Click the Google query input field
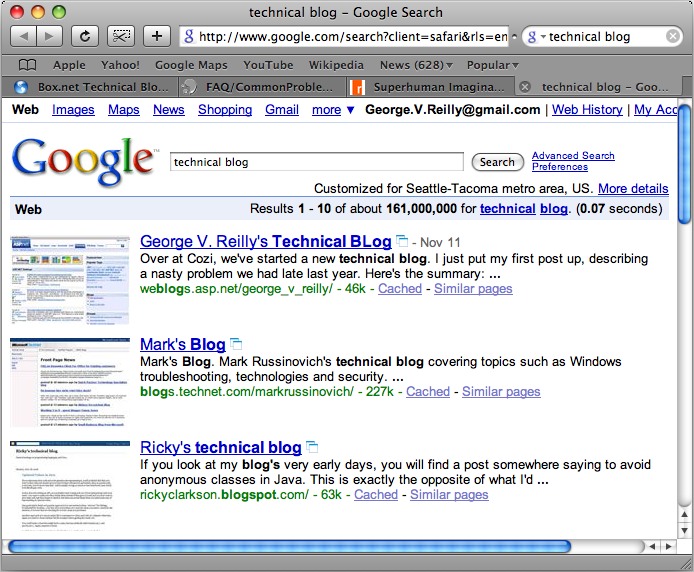The width and height of the screenshot is (694, 572). click(316, 162)
